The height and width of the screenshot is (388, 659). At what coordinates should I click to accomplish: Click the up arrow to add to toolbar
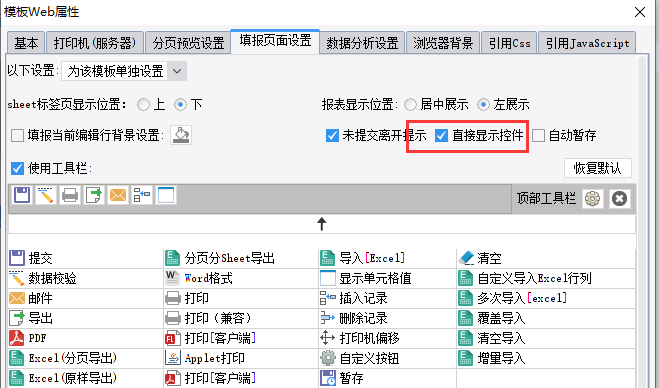pos(322,224)
